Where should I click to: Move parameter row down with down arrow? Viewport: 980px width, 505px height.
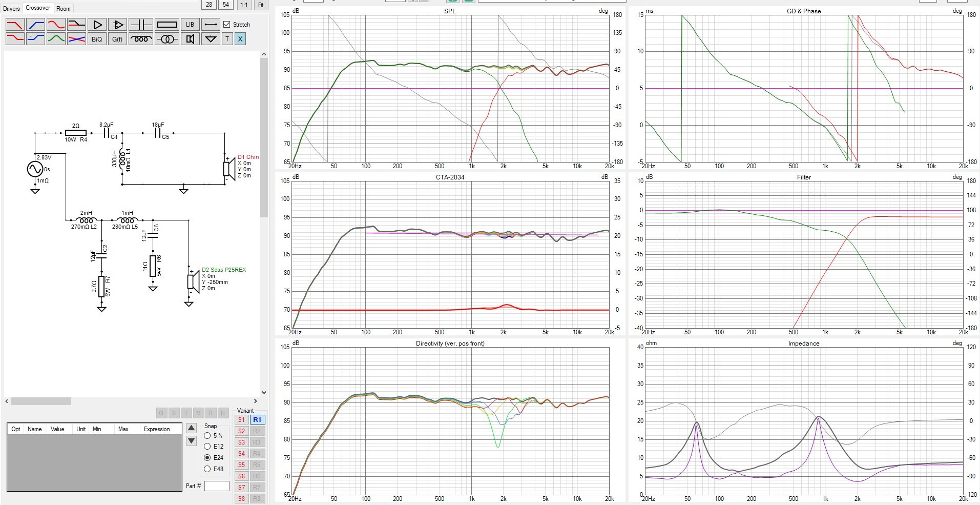coord(191,440)
